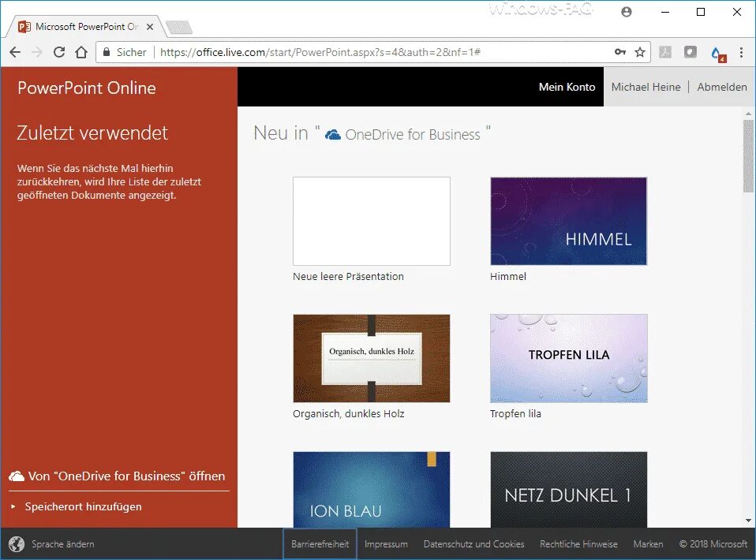756x560 pixels.
Task: Click the scrollbar up arrow
Action: point(748,114)
